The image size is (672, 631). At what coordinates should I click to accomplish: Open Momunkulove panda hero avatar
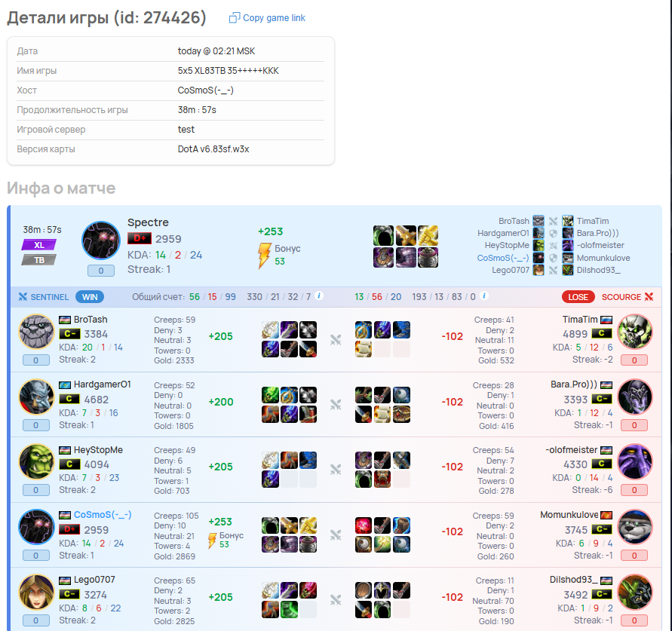635,527
